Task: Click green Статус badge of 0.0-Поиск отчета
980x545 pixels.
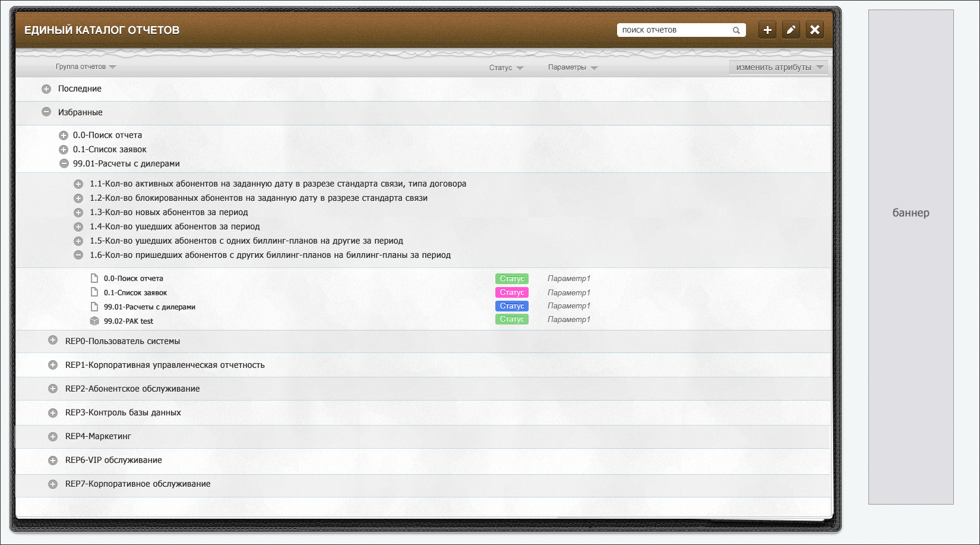Action: [512, 279]
